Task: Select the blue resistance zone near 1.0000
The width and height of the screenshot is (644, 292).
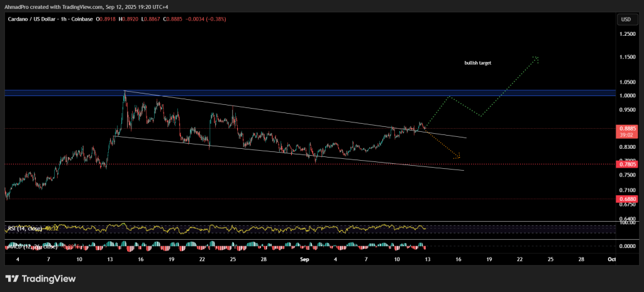Action: 314,93
